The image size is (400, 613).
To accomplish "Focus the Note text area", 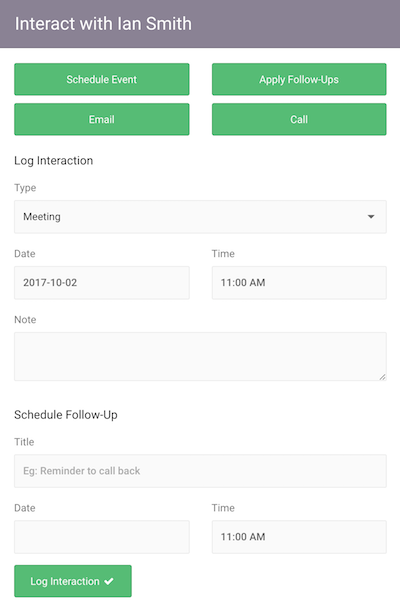I will [x=200, y=357].
